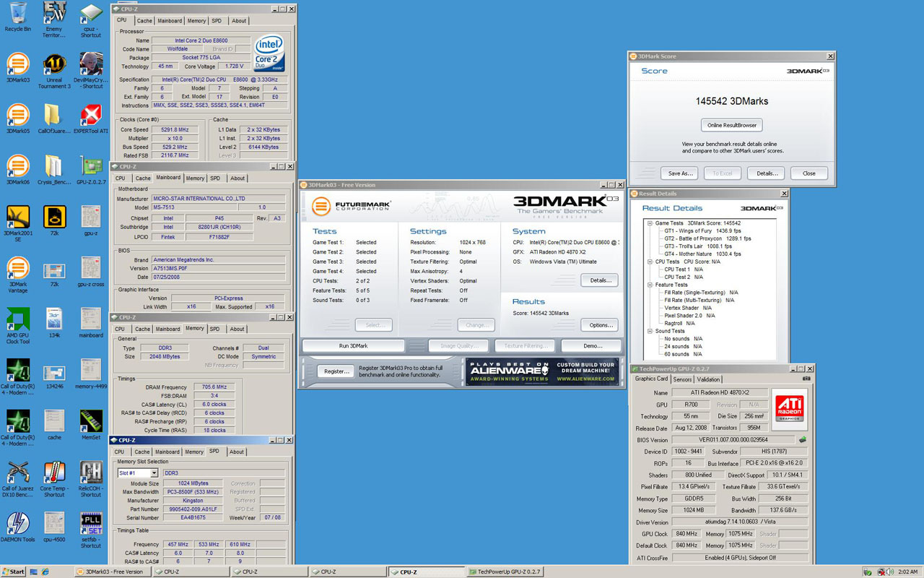924x578 pixels.
Task: Open the cpuz shortcut on desktop
Action: 91,20
